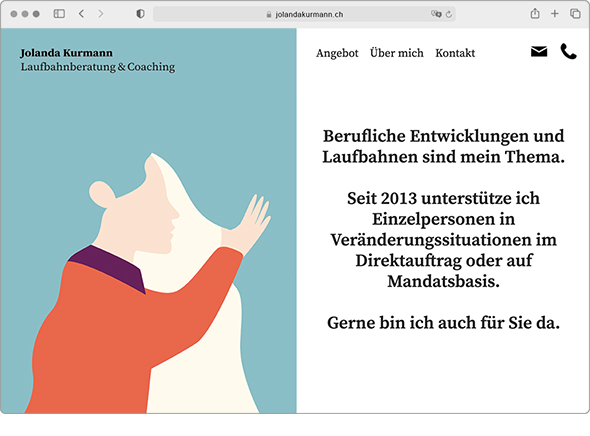Toggle the Safari sidebar icon
Image resolution: width=590 pixels, height=436 pixels.
[59, 14]
